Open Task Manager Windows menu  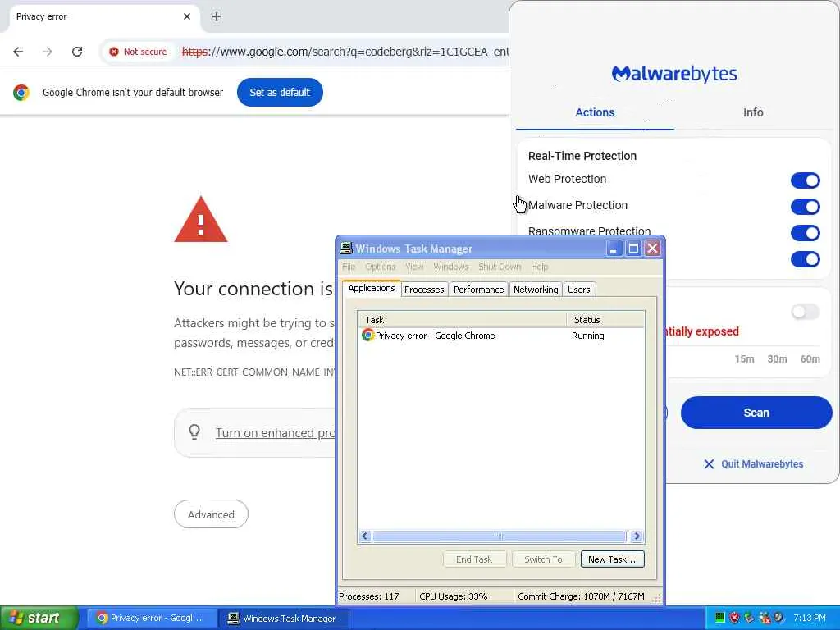coord(451,267)
